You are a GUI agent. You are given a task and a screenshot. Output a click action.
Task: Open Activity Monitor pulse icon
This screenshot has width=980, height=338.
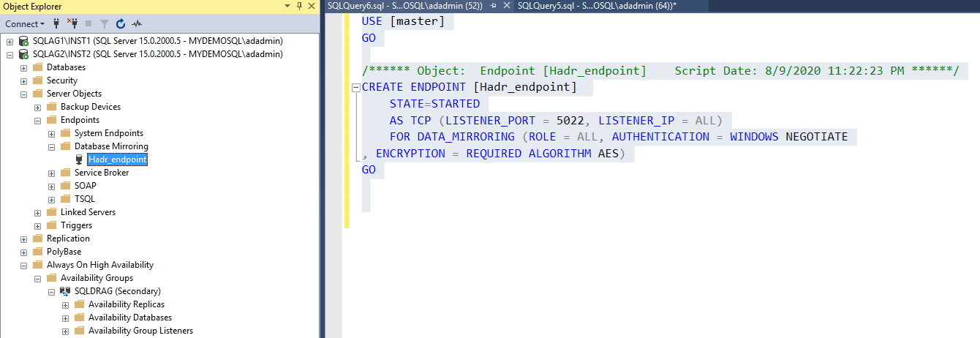[137, 23]
